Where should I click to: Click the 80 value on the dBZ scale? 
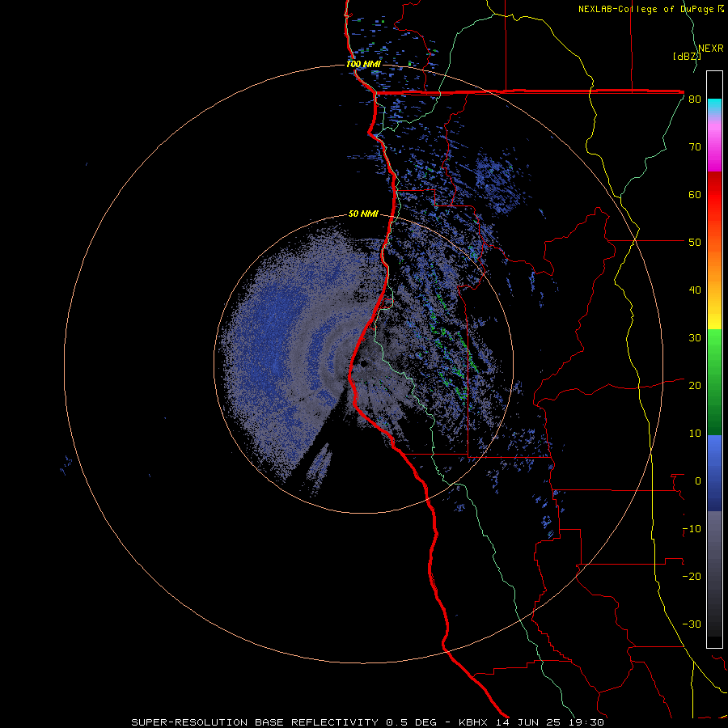pos(695,99)
